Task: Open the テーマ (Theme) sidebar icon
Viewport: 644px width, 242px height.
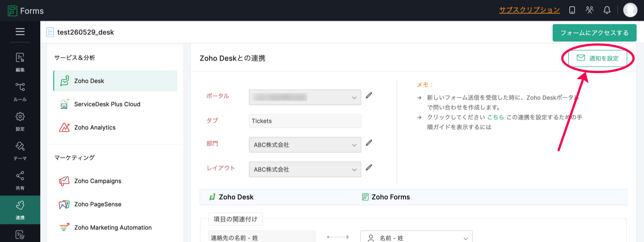Action: tap(20, 151)
